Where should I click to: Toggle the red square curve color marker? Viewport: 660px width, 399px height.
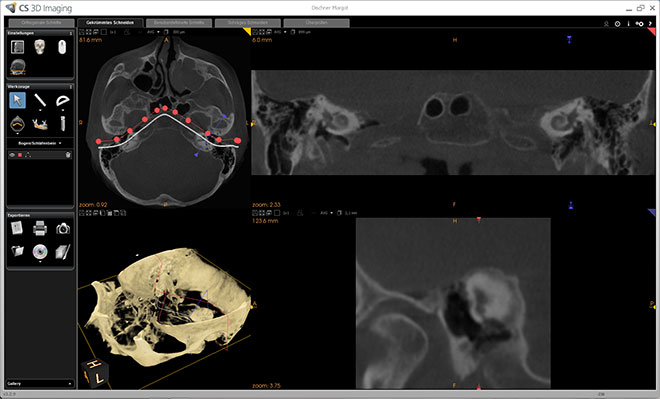[x=20, y=155]
